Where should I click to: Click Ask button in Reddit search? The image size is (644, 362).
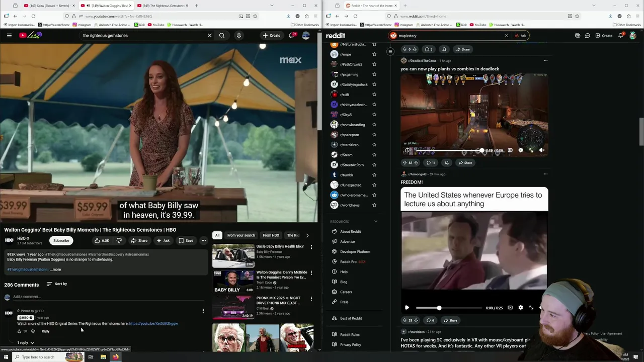[520, 36]
